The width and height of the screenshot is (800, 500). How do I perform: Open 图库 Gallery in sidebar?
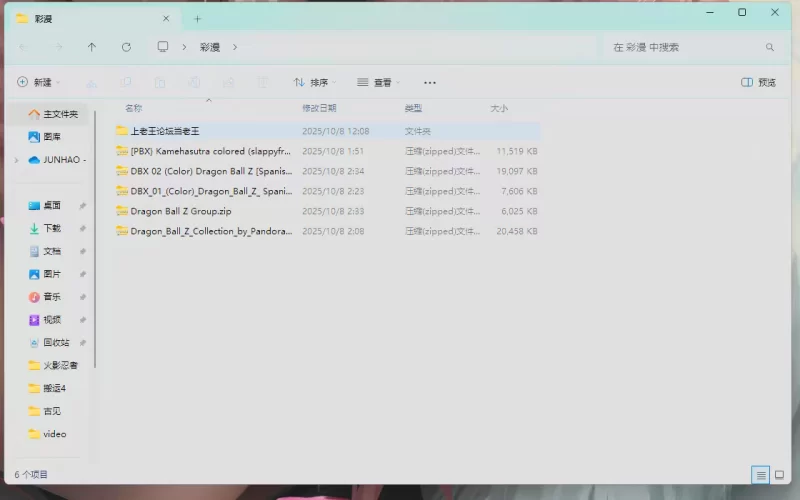click(x=45, y=137)
